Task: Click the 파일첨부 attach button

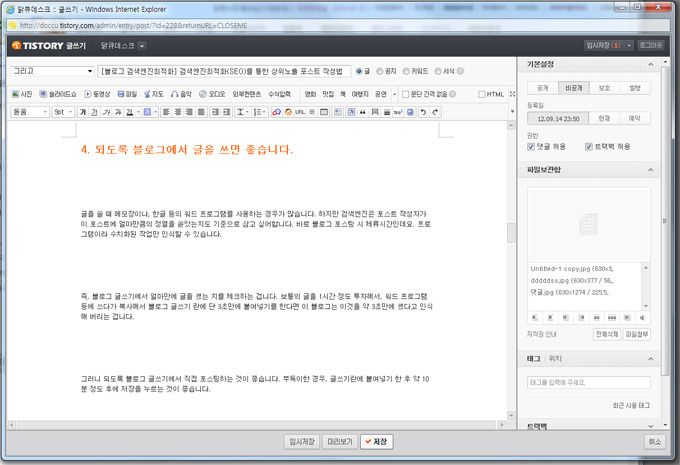Action: (637, 334)
